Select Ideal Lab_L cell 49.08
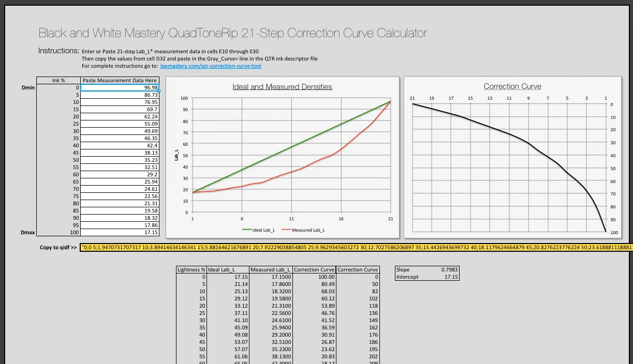 click(x=228, y=335)
